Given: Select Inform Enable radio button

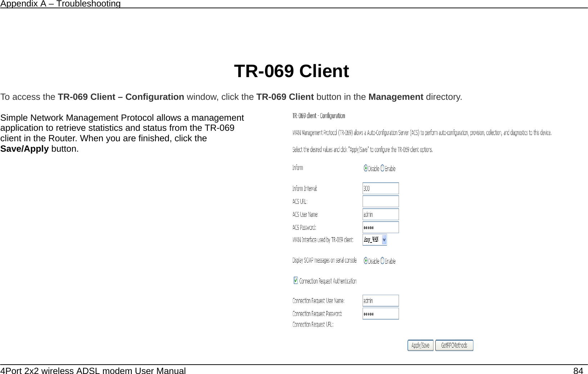Looking at the screenshot, I should pyautogui.click(x=382, y=168).
